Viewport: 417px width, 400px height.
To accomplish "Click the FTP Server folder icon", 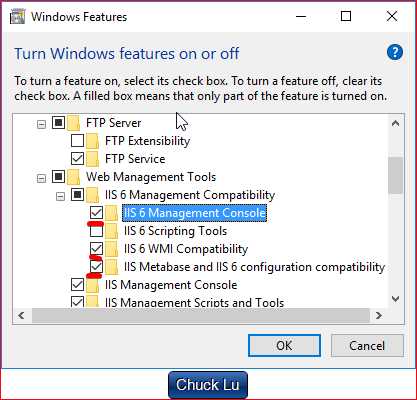I will 73,123.
